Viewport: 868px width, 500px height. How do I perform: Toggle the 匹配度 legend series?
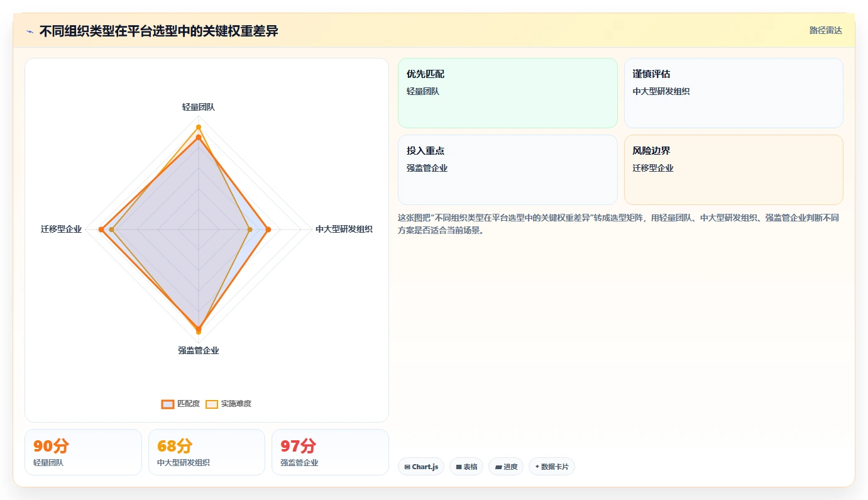[180, 404]
